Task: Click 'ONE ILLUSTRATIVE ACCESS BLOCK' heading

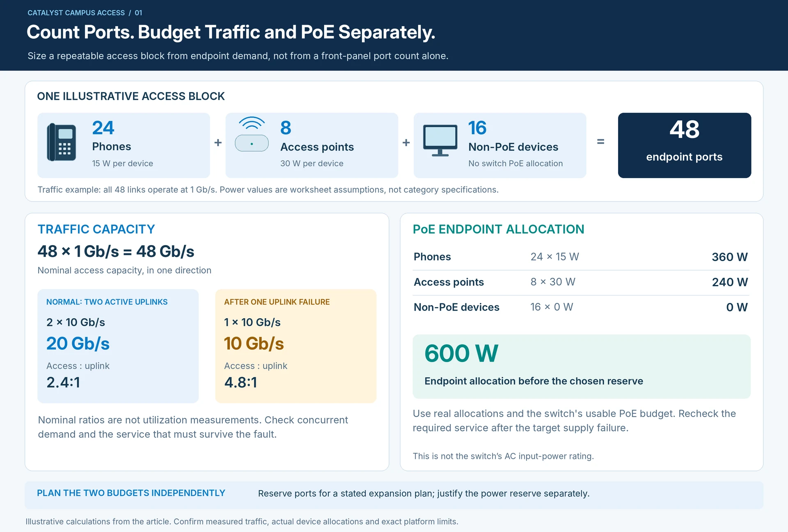Action: [x=131, y=96]
